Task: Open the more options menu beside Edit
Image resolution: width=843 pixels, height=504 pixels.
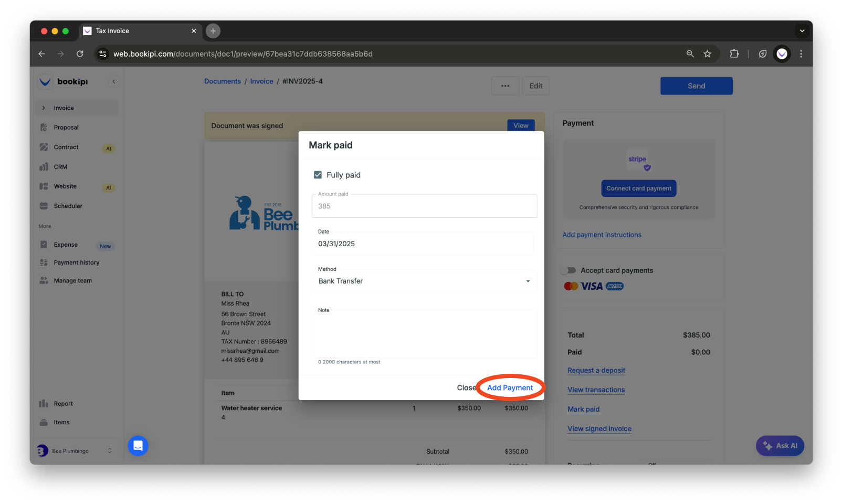Action: tap(504, 86)
